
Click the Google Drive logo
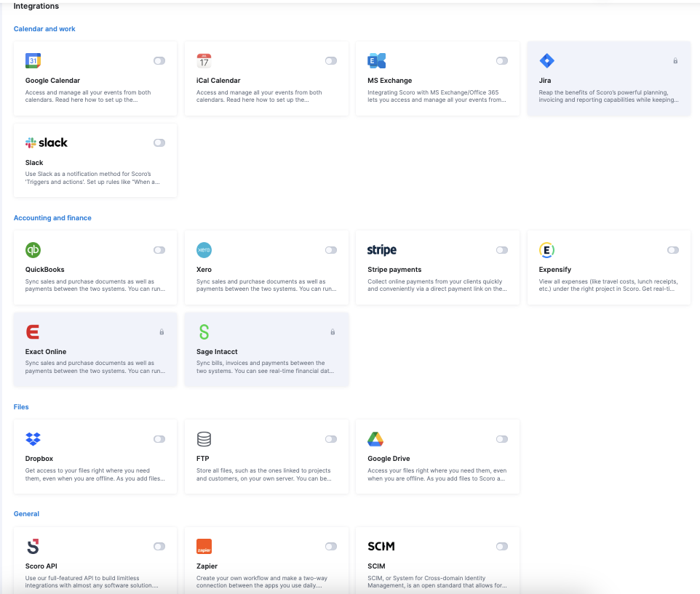point(375,439)
